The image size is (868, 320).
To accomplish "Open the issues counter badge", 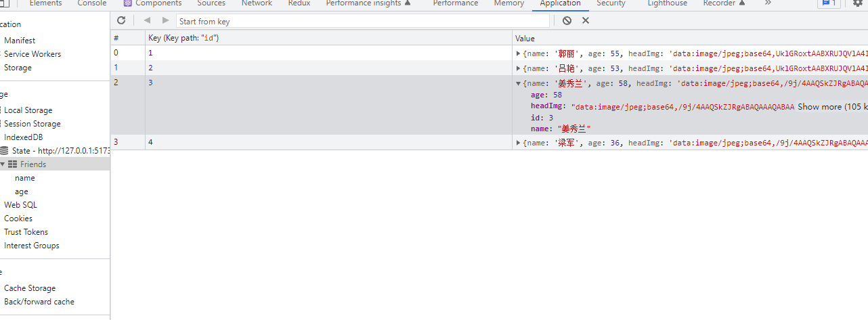I will point(829,3).
